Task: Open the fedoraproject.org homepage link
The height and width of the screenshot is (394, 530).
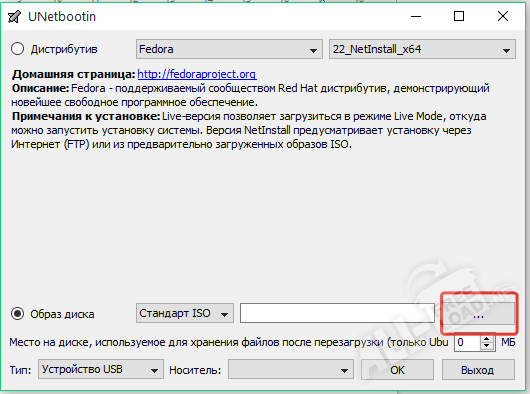Action: click(197, 74)
